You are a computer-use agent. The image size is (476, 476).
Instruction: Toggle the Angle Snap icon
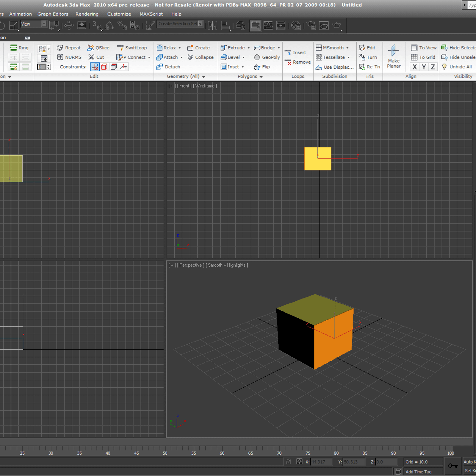pyautogui.click(x=109, y=25)
